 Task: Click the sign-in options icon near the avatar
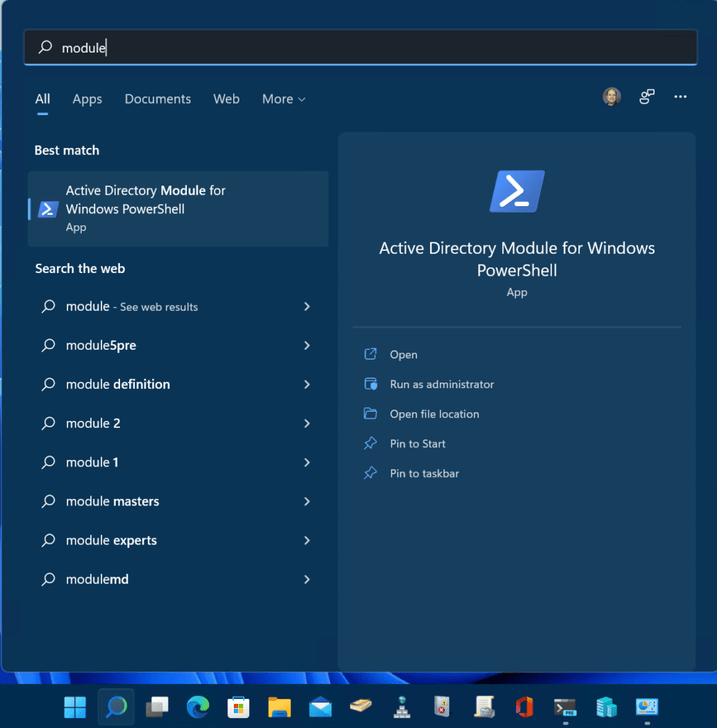click(x=646, y=97)
